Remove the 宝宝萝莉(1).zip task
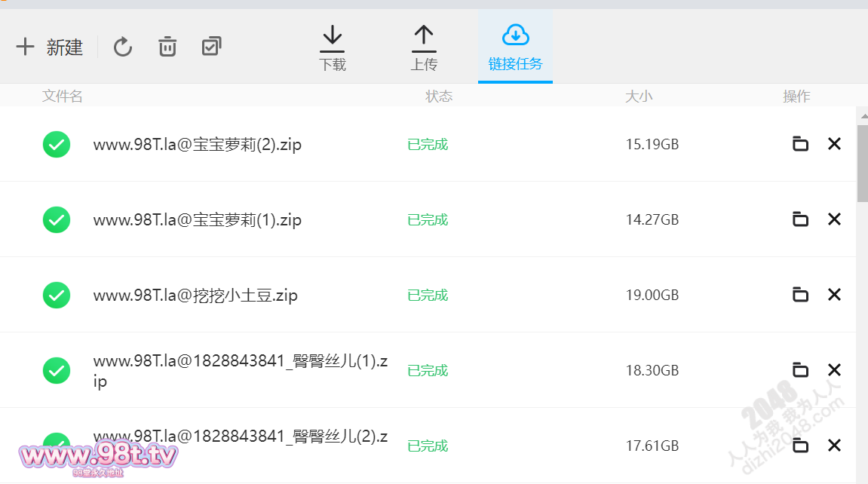 click(834, 219)
